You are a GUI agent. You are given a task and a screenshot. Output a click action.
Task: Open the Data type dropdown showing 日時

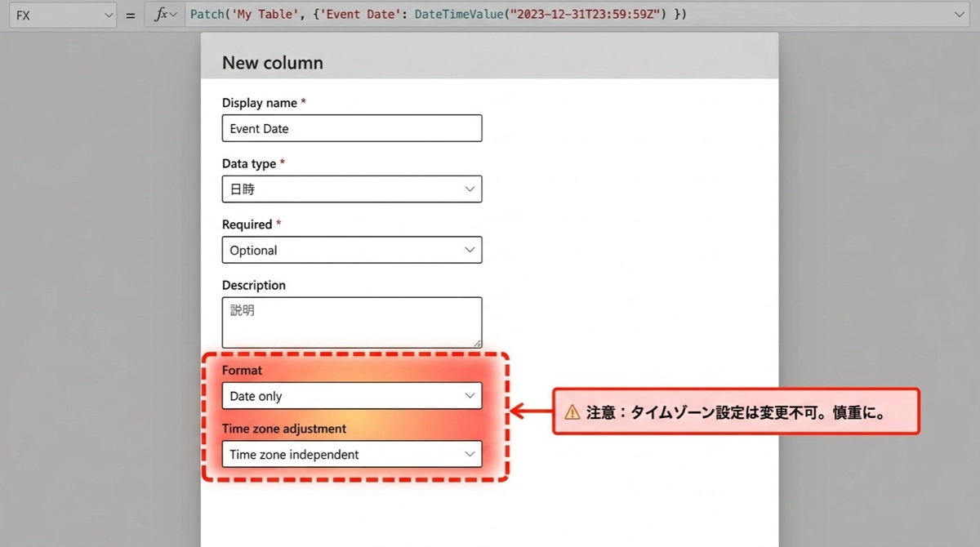click(x=351, y=189)
